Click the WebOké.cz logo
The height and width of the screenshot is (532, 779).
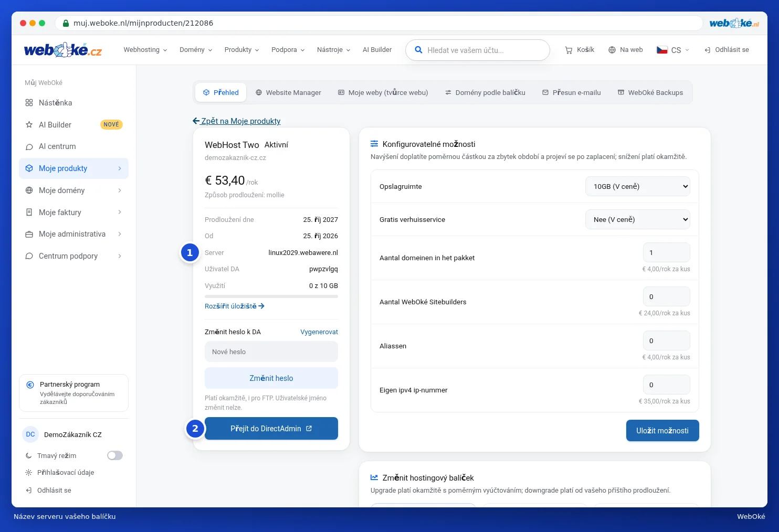click(x=63, y=50)
